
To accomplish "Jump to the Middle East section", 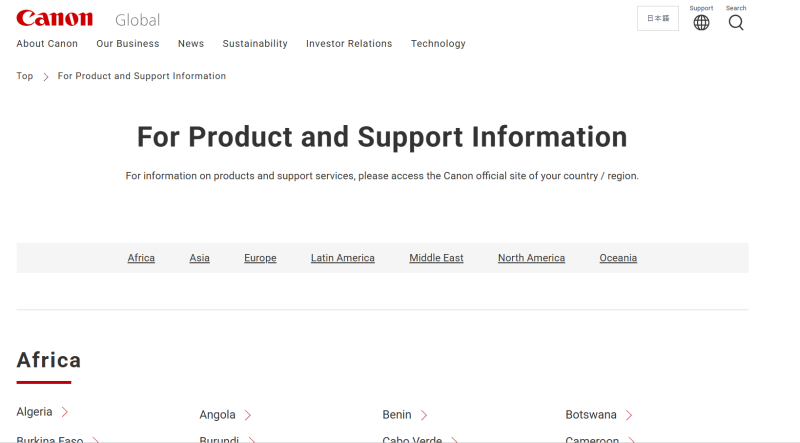I will click(x=436, y=258).
